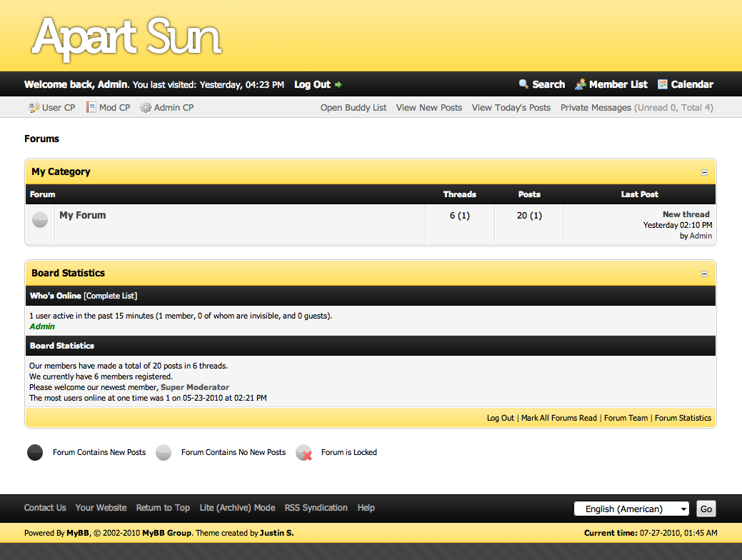Click the Admin CP gear icon

146,108
